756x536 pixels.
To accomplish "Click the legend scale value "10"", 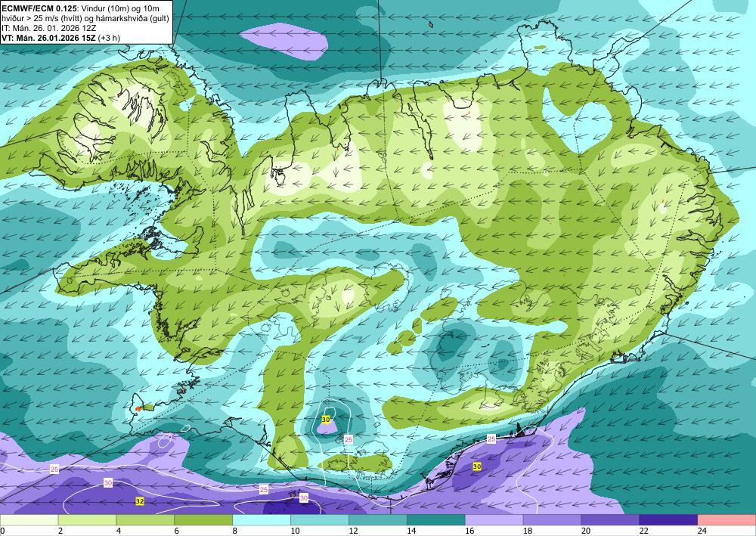I will tap(295, 531).
